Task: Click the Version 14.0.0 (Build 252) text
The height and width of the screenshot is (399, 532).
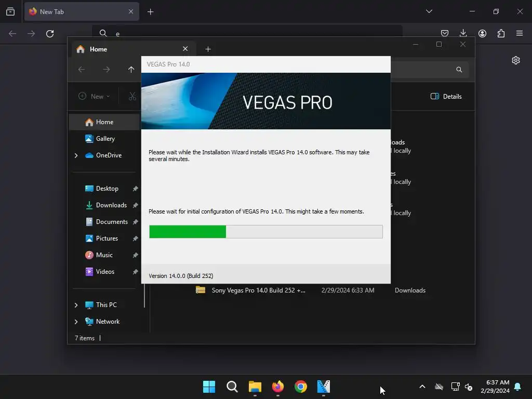Action: 181,276
